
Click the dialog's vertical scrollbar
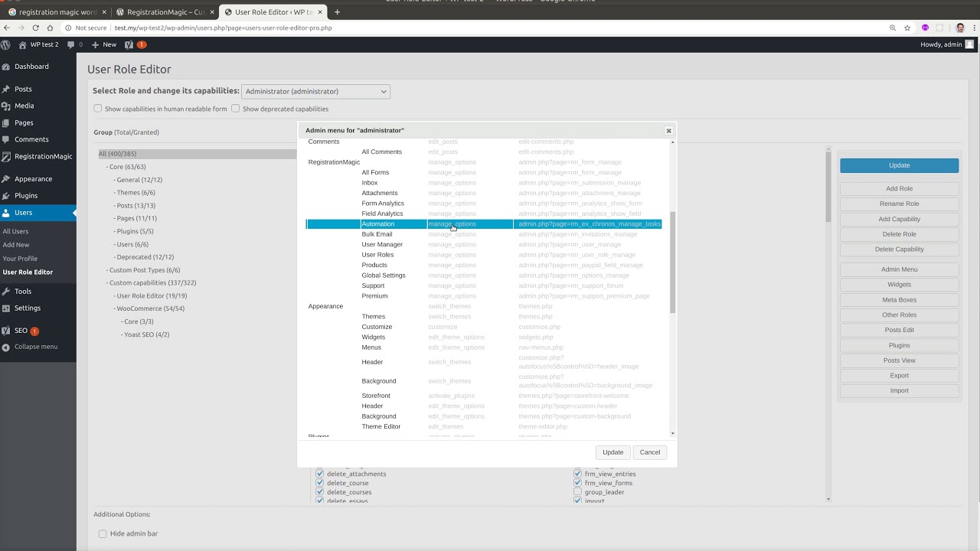tap(672, 262)
